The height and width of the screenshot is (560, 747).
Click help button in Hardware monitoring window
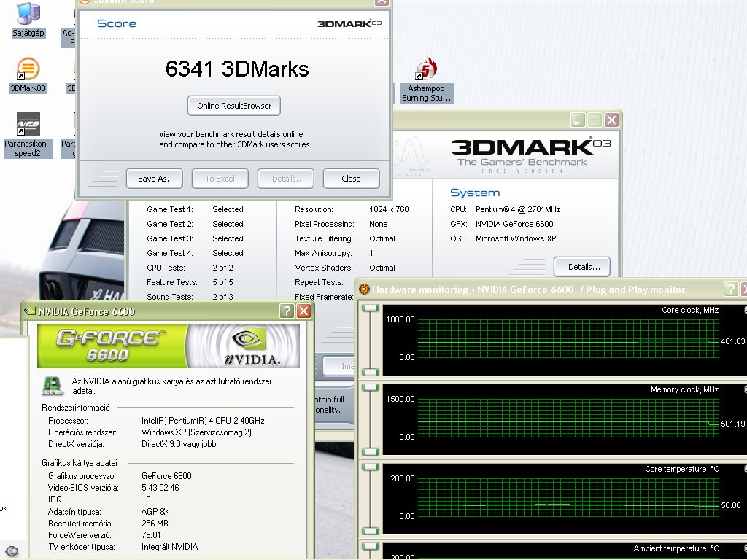click(x=731, y=289)
